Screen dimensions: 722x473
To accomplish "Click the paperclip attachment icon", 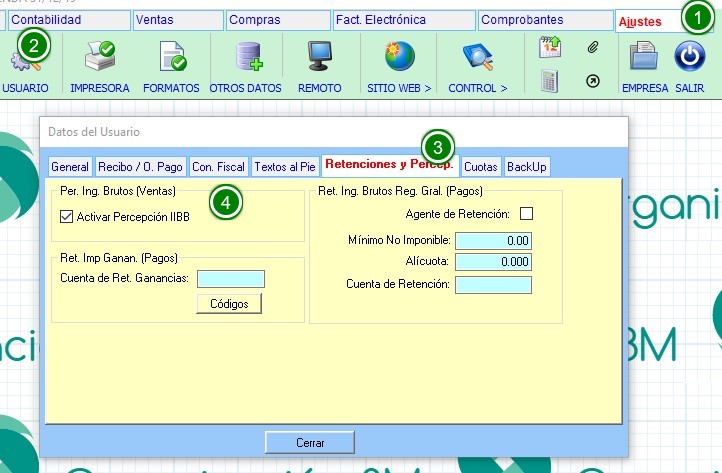I will [593, 47].
